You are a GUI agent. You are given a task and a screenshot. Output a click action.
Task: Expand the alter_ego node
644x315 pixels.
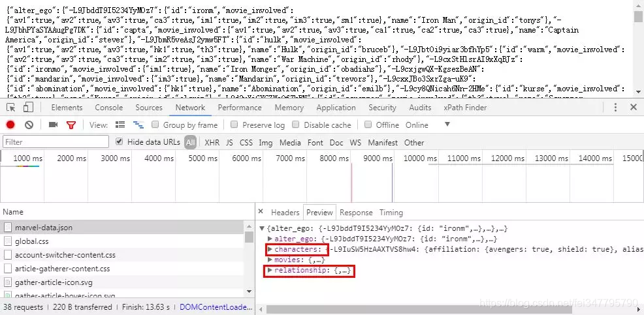coord(270,239)
